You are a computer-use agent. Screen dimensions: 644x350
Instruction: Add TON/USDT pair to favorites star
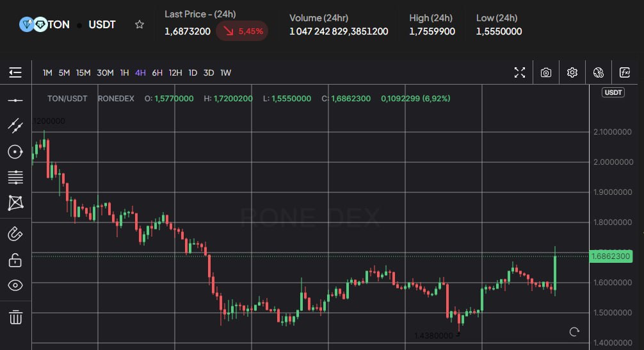[140, 25]
